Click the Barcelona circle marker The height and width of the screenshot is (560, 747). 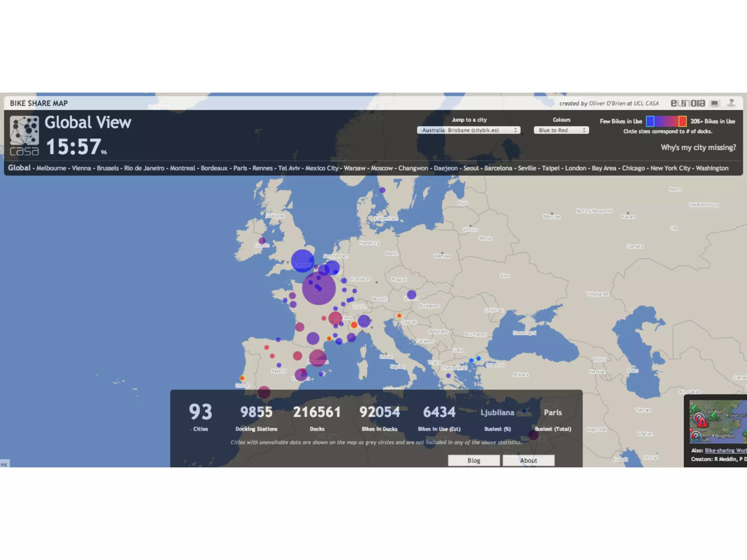317,358
